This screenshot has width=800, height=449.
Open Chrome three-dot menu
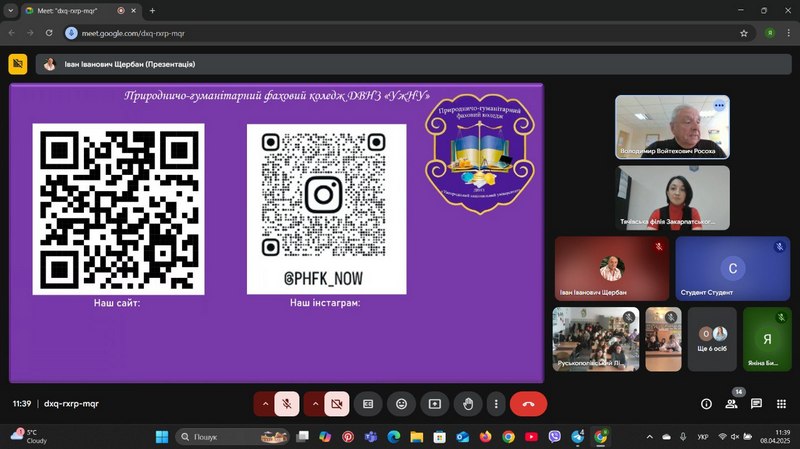[788, 33]
